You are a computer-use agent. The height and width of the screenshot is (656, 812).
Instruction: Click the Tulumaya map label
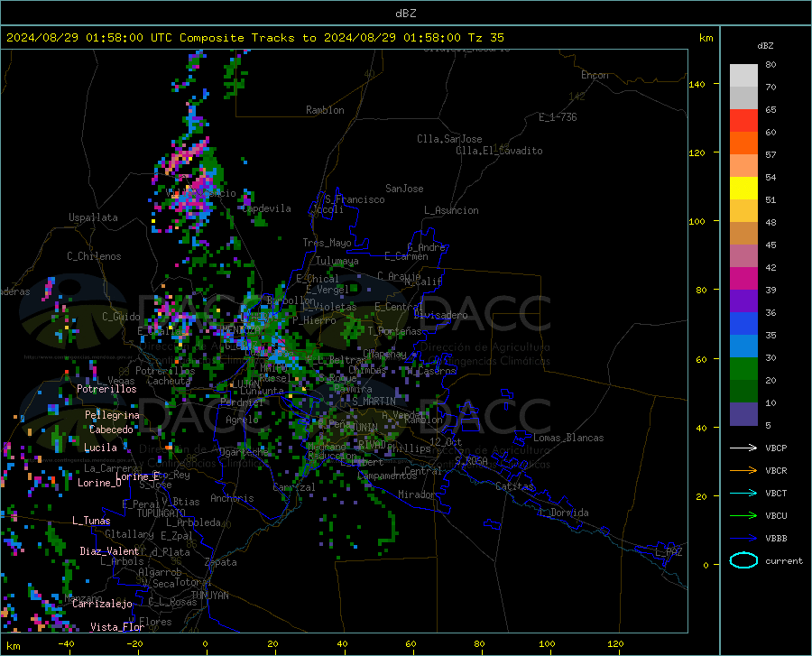(337, 261)
